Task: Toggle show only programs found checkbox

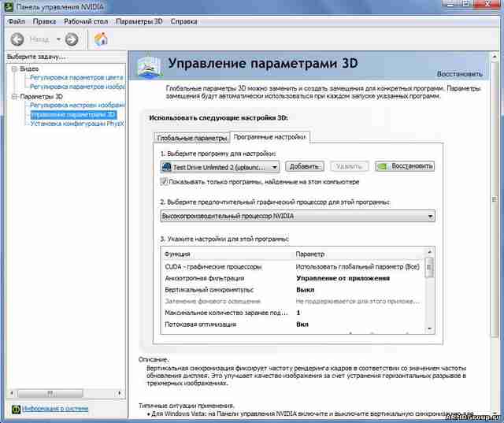Action: pyautogui.click(x=164, y=182)
